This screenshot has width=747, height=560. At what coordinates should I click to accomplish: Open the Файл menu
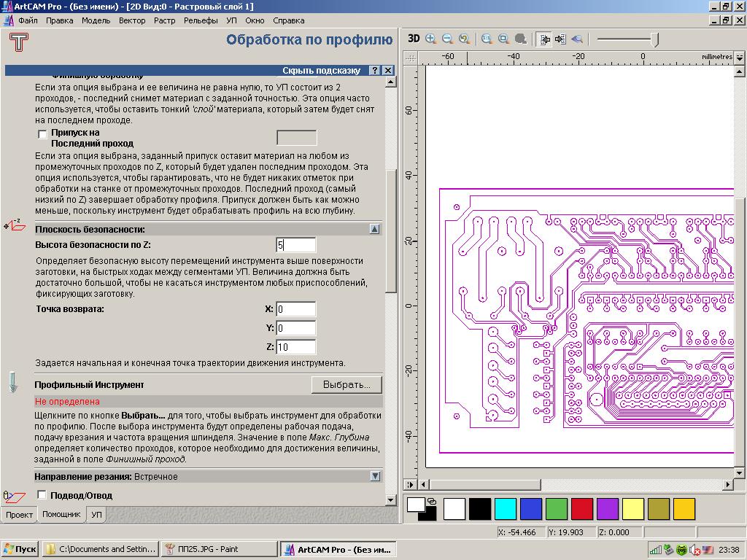(x=28, y=20)
